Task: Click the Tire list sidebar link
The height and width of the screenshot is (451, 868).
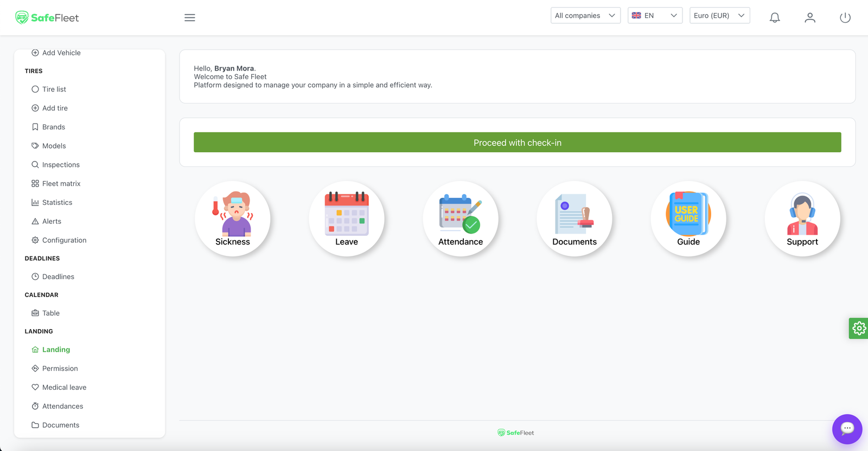Action: pyautogui.click(x=54, y=89)
